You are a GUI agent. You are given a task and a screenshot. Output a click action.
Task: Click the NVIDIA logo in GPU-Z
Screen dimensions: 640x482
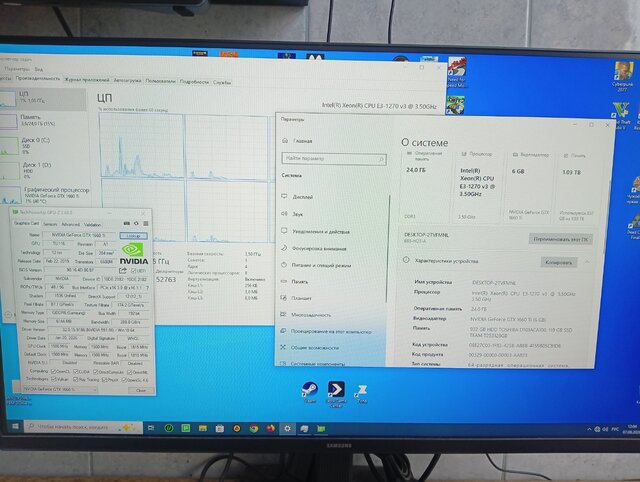[133, 253]
